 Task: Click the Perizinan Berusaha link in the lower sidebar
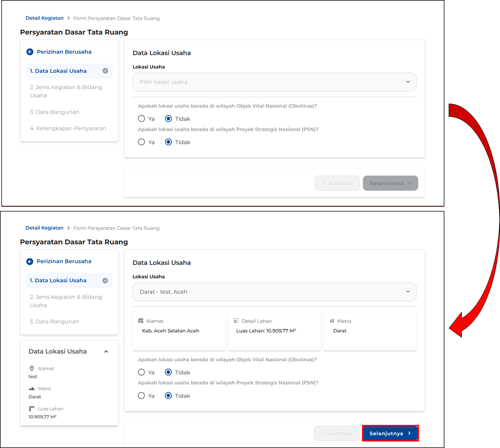64,261
